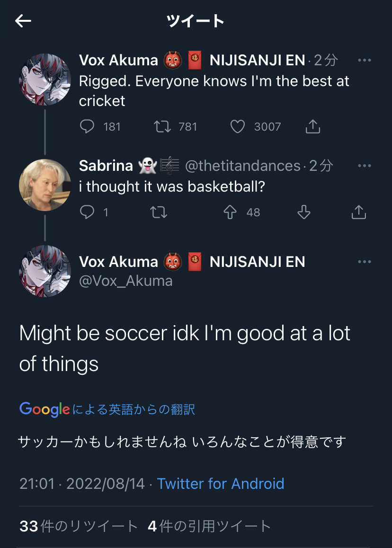
Task: Open the 4 quote tweets list
Action: click(x=209, y=526)
